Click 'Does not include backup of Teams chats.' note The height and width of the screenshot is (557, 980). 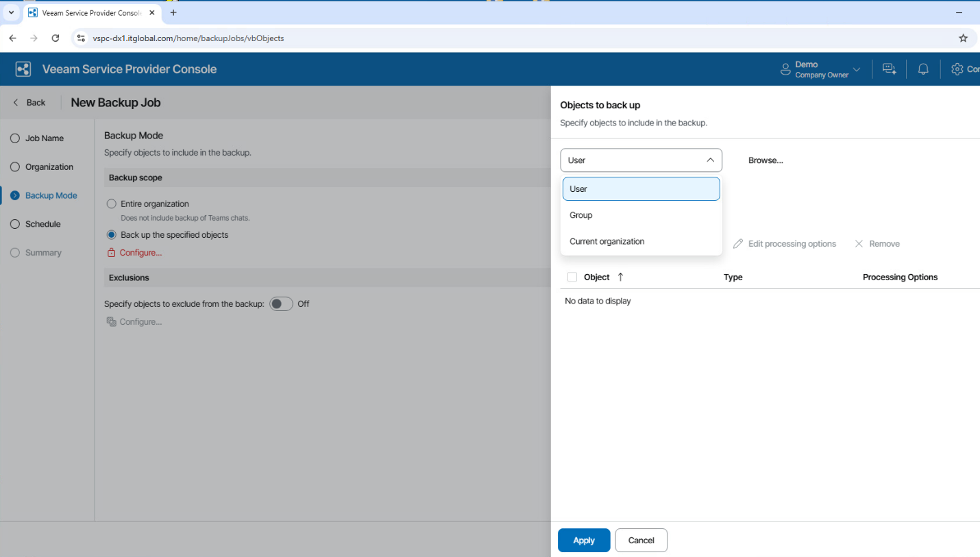click(x=185, y=218)
